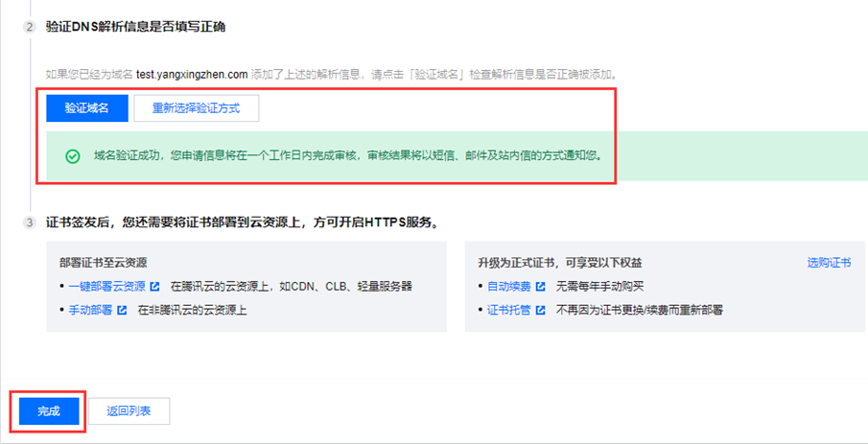The image size is (868, 444).
Task: Click the heading 验证DNS解析信息是否填写正确
Action: pyautogui.click(x=135, y=27)
